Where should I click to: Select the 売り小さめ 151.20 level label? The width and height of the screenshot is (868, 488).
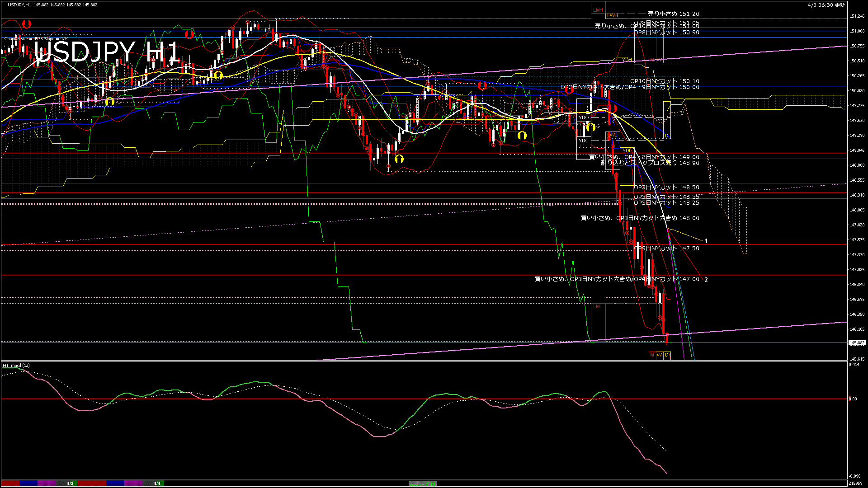[673, 14]
